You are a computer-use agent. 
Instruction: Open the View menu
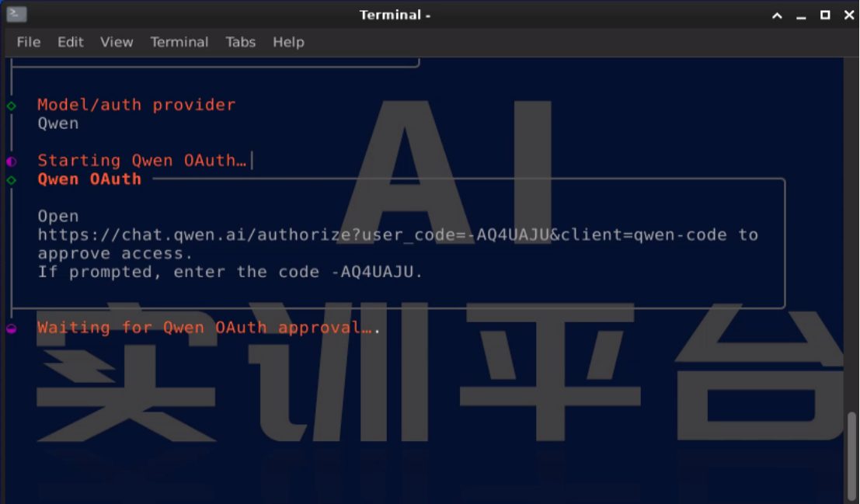click(117, 42)
